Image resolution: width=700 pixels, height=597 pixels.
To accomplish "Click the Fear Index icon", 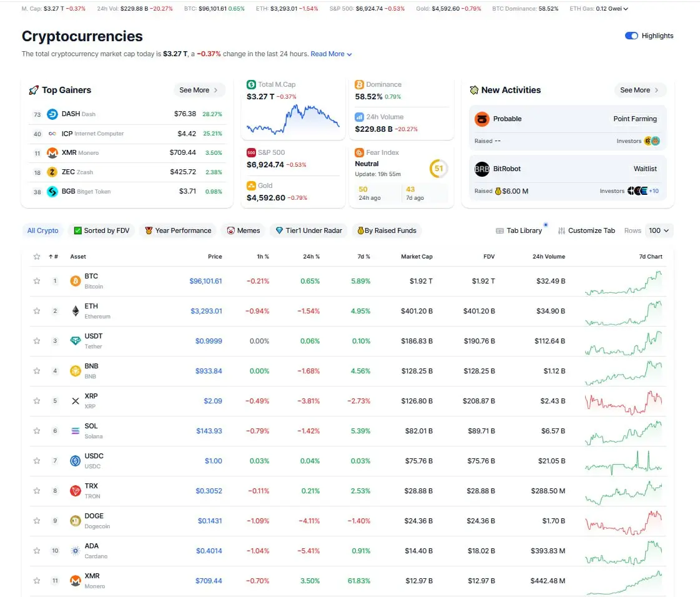I will pyautogui.click(x=360, y=152).
